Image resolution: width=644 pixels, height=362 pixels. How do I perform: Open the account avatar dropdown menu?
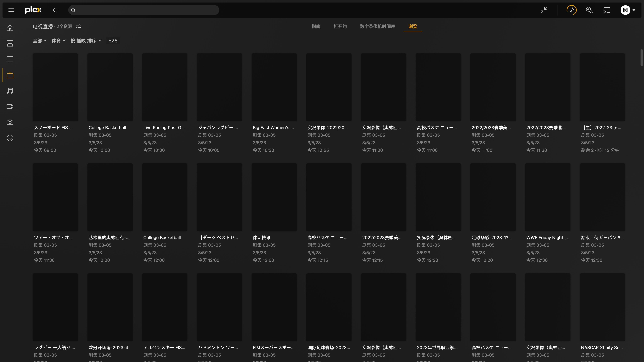click(628, 10)
